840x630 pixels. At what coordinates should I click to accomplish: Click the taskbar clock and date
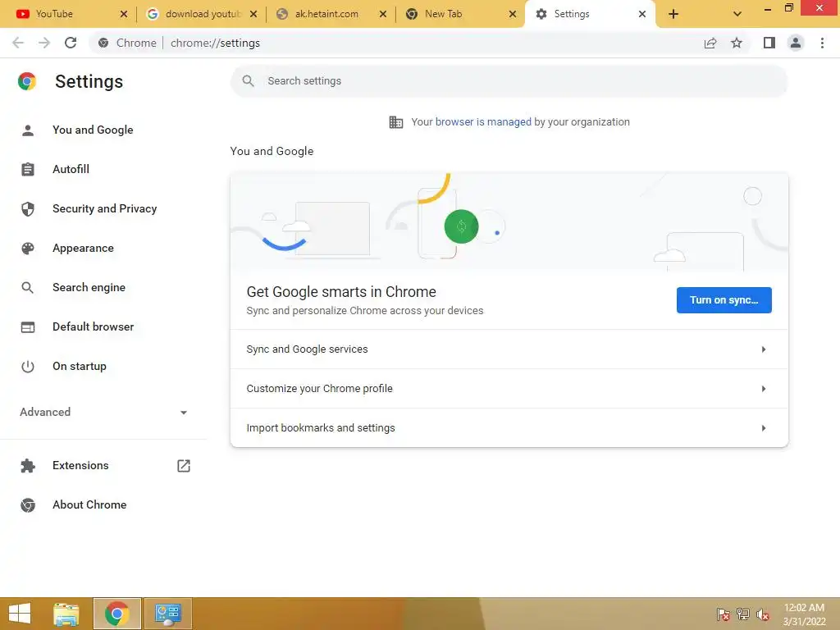click(804, 614)
